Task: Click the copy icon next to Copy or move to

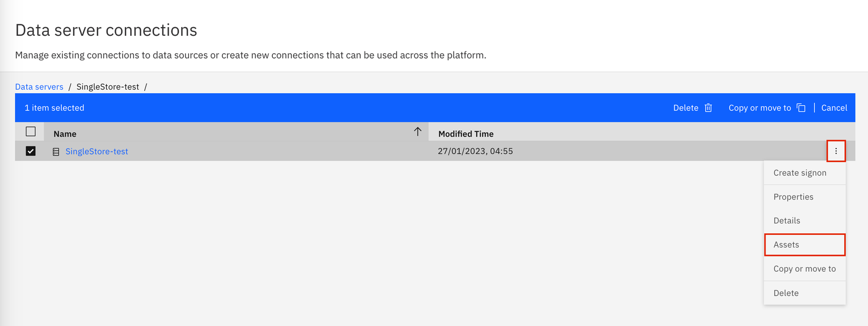Action: click(801, 107)
